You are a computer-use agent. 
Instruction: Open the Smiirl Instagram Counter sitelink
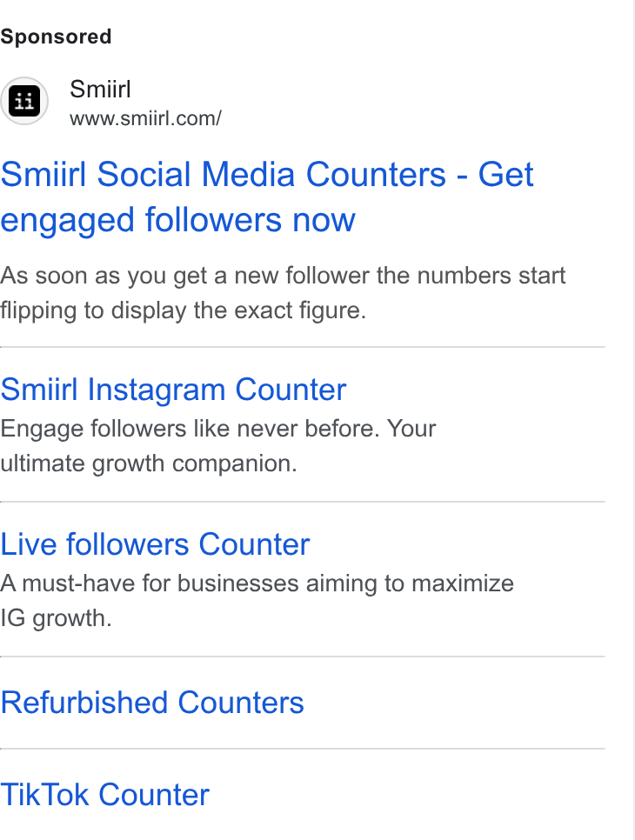click(173, 390)
